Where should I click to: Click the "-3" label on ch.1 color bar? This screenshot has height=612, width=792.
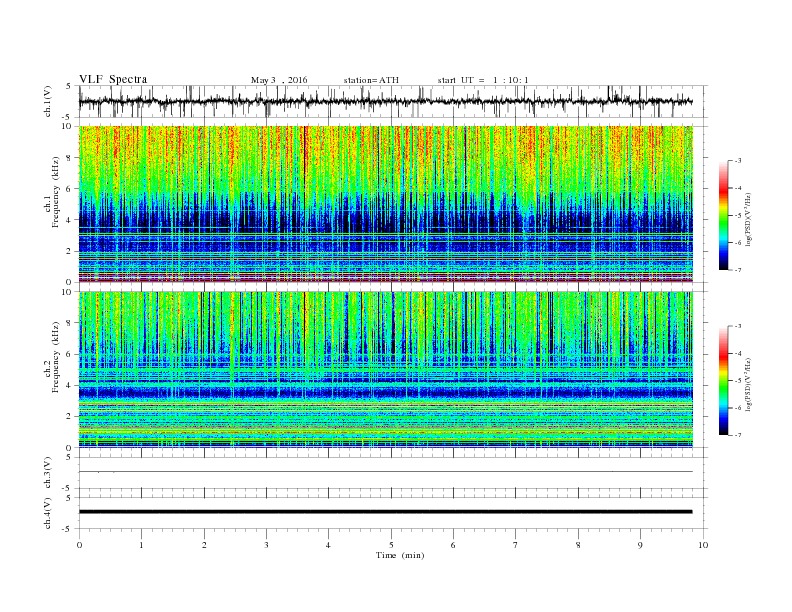738,161
